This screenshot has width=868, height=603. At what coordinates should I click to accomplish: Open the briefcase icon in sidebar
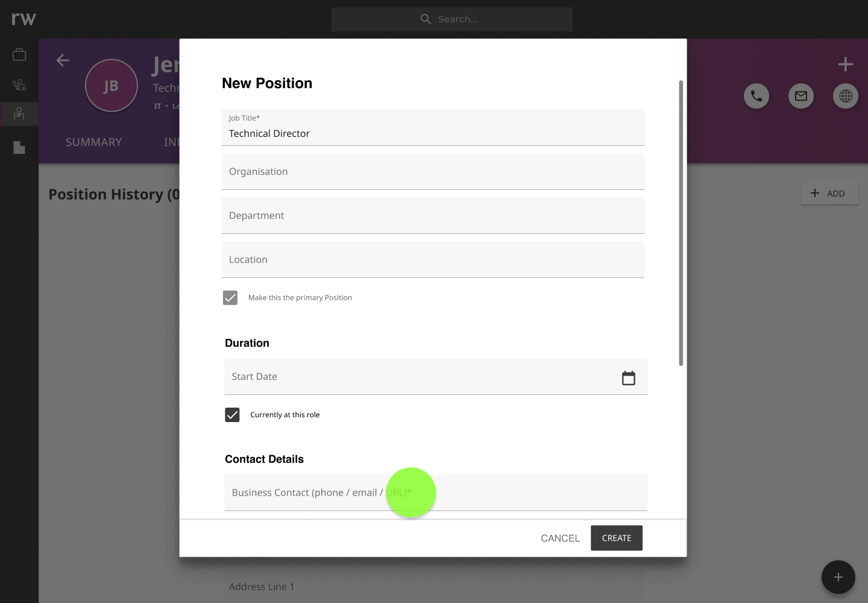tap(19, 55)
